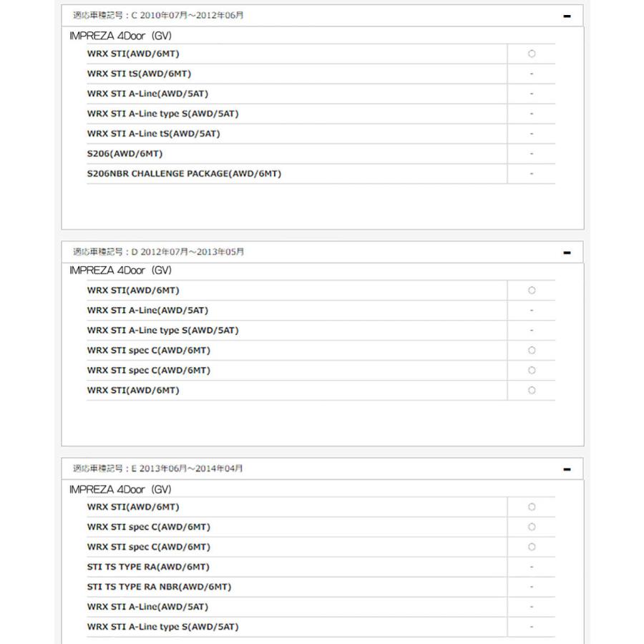Click S206(AWD/6MT) row label
The width and height of the screenshot is (644, 644).
coord(125,154)
